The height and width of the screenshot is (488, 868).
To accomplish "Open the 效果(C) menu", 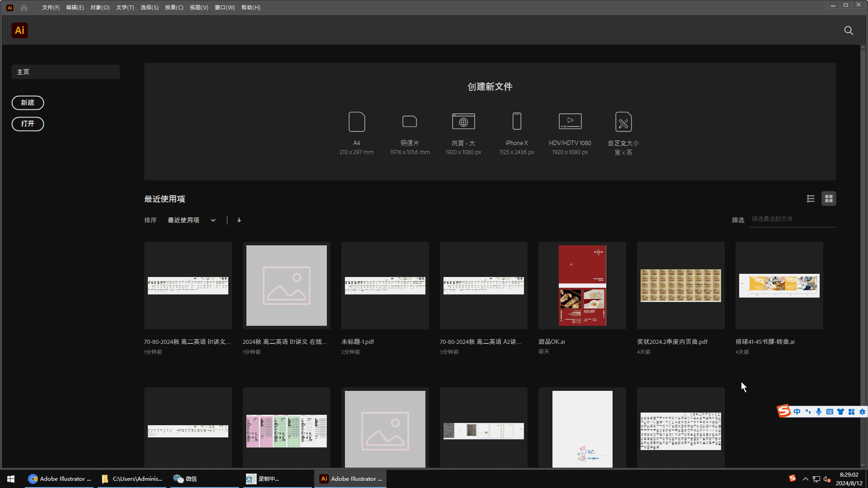I will tap(174, 8).
